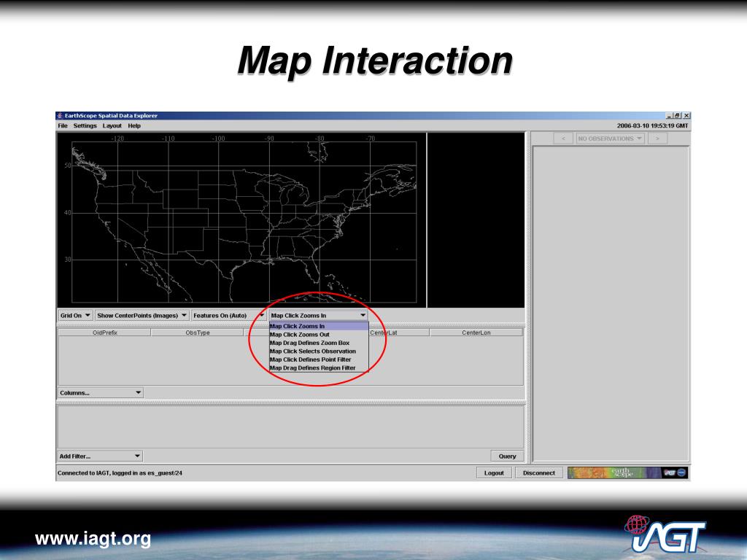Screen dimensions: 747x560
Task: Open the Settings menu
Action: (85, 125)
